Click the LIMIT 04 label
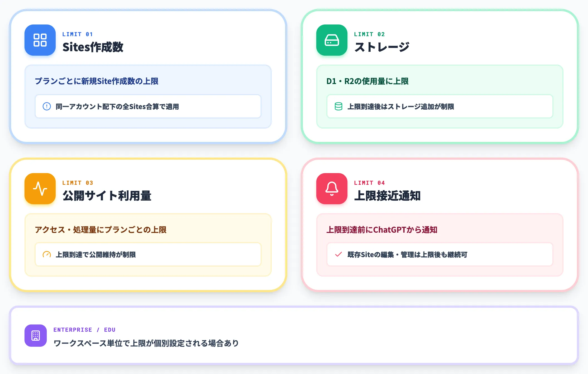This screenshot has width=588, height=374. point(369,183)
